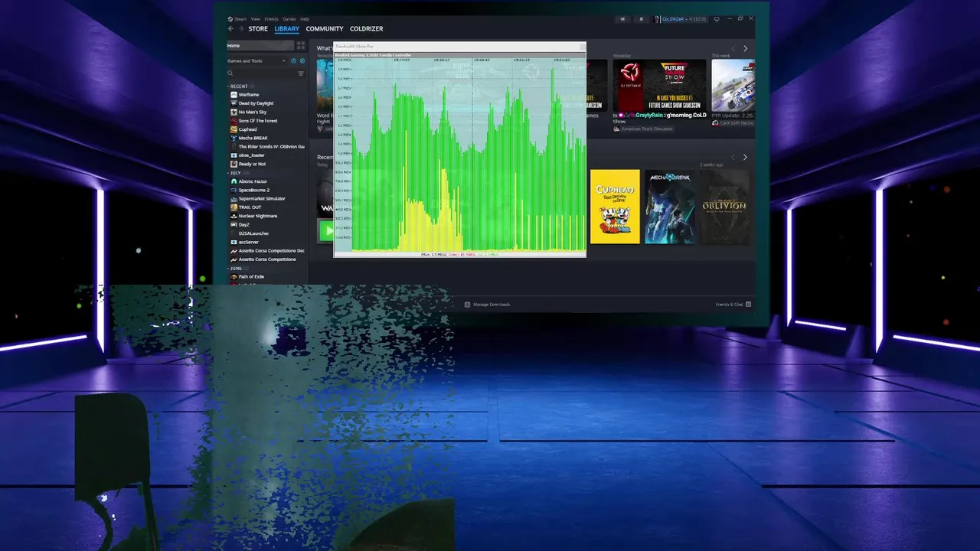This screenshot has width=980, height=551.
Task: Open the COLDRIZER profile tab
Action: [367, 29]
